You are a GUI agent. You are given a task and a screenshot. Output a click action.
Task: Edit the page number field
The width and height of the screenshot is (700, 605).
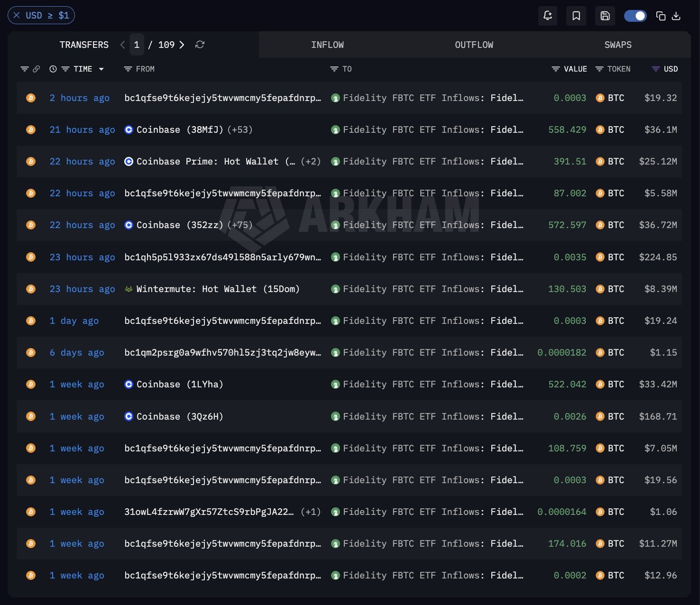click(x=137, y=45)
